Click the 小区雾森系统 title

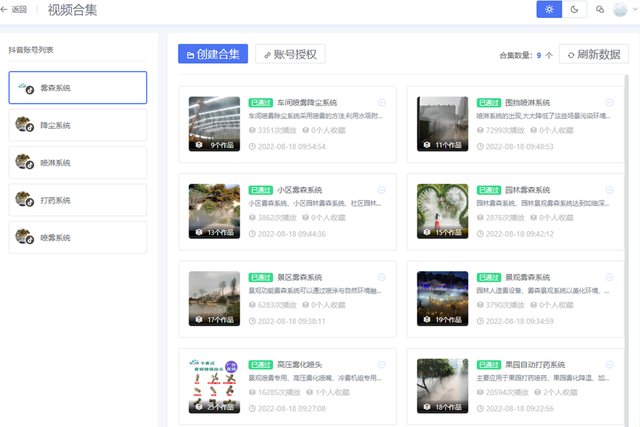point(300,190)
